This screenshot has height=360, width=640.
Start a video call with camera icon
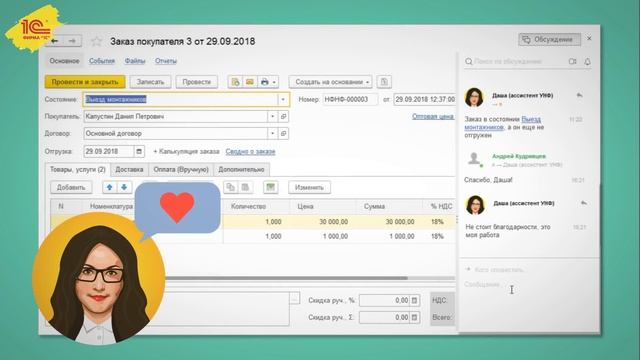(573, 62)
